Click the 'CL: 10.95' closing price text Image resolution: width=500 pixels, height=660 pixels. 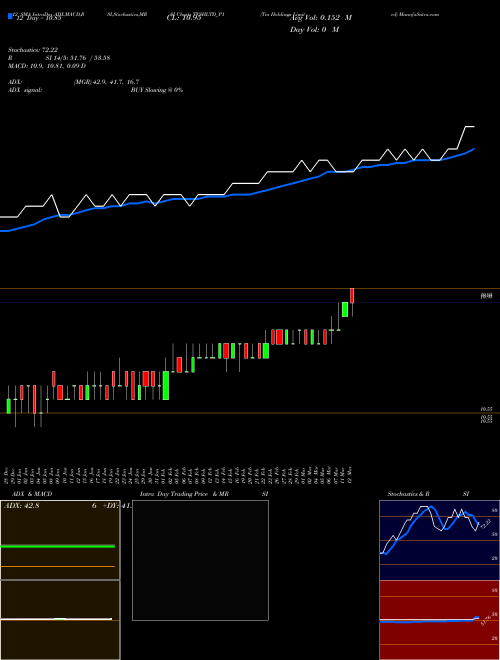(184, 19)
